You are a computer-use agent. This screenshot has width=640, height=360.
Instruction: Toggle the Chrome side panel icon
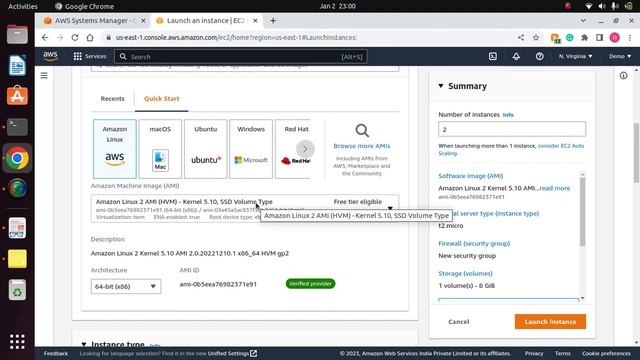pyautogui.click(x=599, y=38)
